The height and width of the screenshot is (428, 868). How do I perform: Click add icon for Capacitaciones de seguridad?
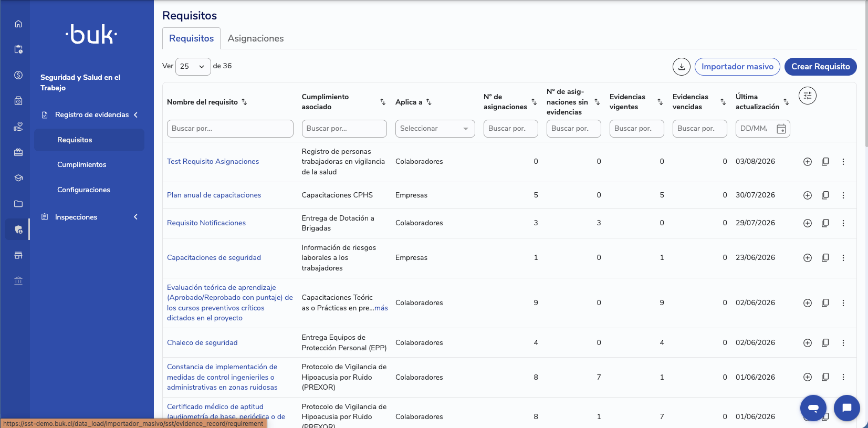point(808,258)
